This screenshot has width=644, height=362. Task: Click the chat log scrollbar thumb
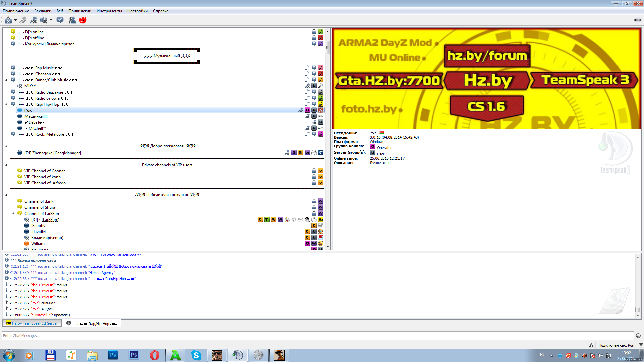coord(638,310)
